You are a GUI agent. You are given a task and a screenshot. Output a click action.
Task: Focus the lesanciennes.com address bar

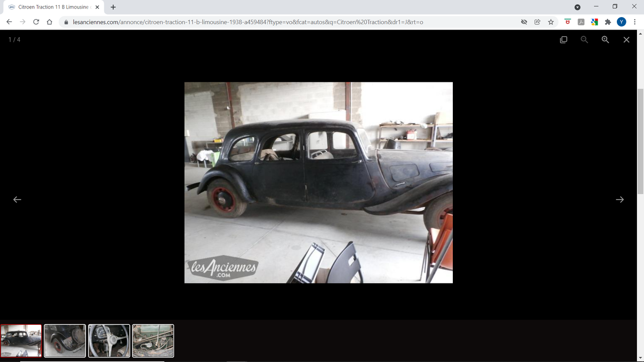click(x=248, y=22)
